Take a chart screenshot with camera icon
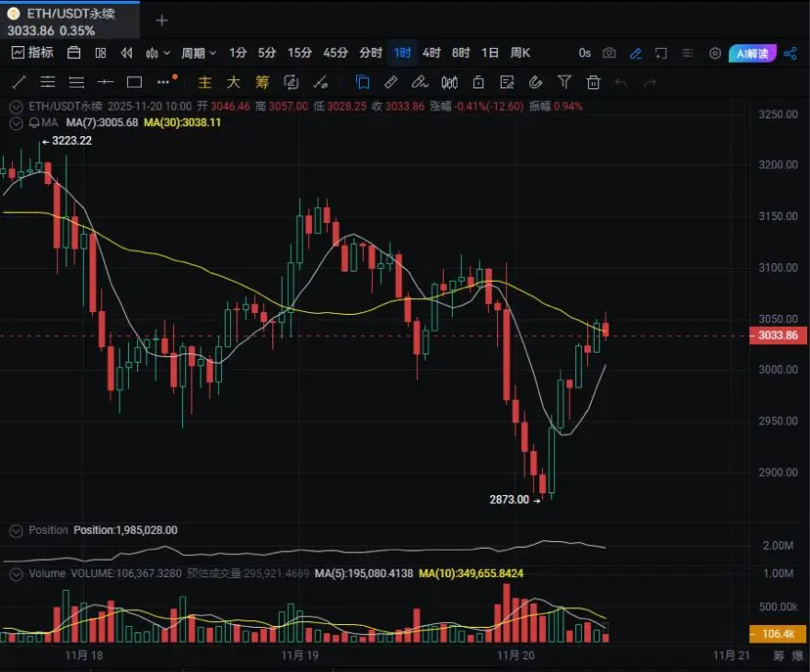This screenshot has width=810, height=672. [x=609, y=53]
